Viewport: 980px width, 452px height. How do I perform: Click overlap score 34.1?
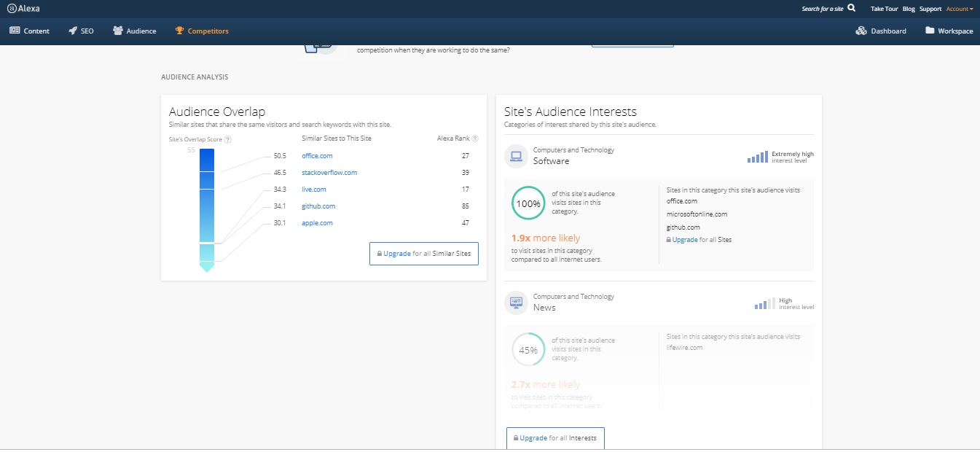click(280, 206)
